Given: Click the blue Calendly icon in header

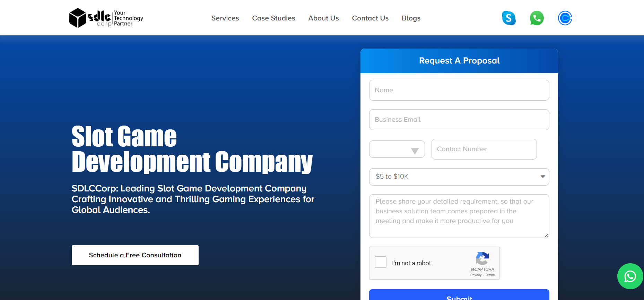Looking at the screenshot, I should point(565,18).
